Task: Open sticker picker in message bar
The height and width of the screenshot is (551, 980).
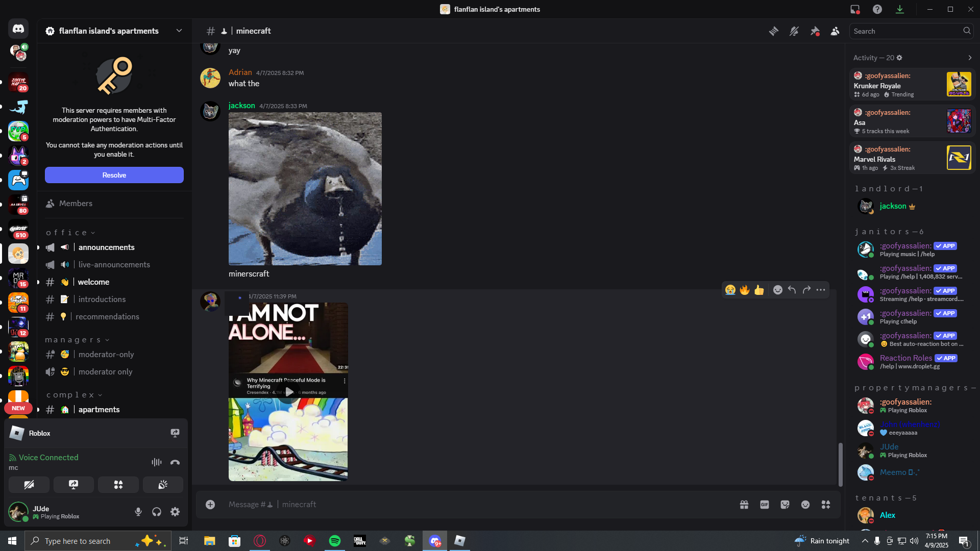Action: (x=785, y=505)
